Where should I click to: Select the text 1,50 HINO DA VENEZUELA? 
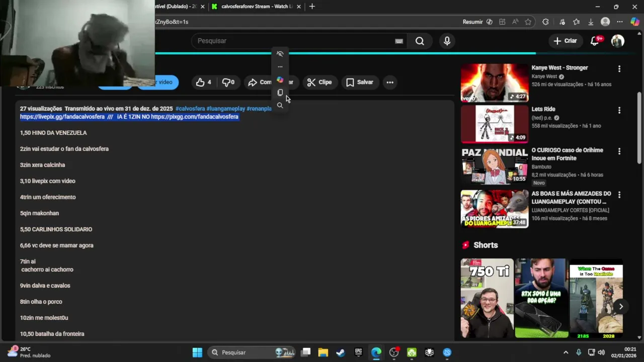point(53,133)
